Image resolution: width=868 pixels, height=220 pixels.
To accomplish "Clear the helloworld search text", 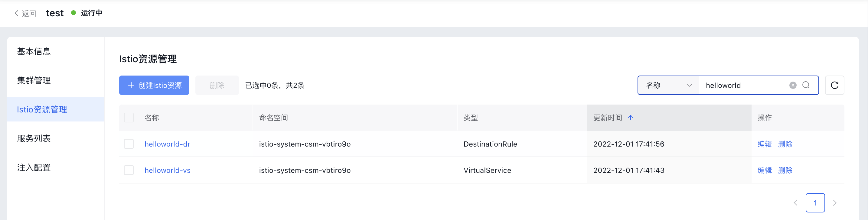I will click(x=793, y=85).
